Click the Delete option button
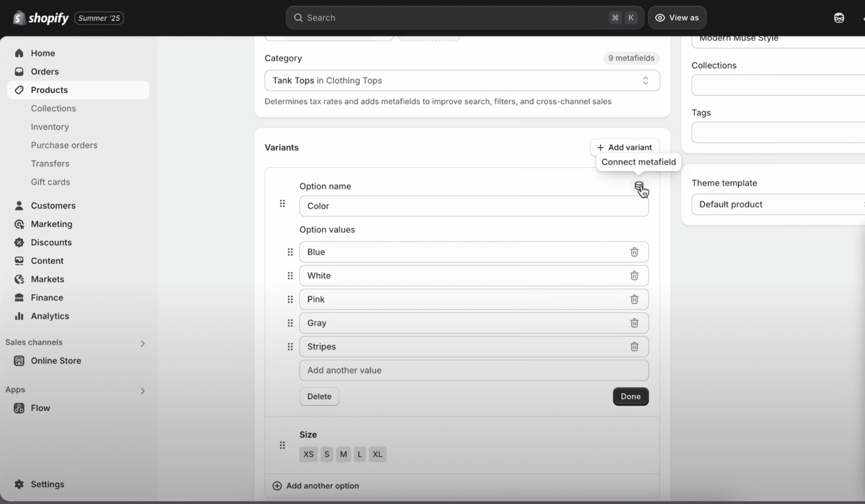865x504 pixels. point(319,396)
